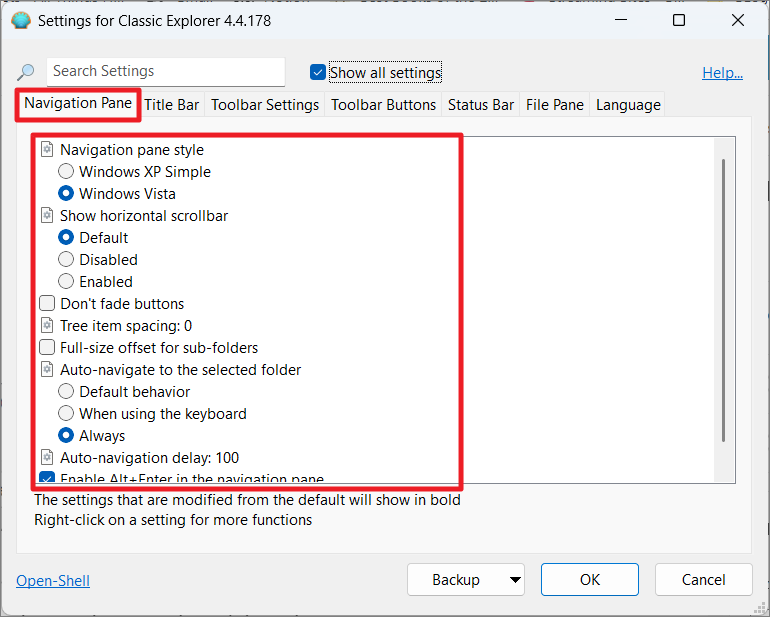Click Auto-navigation delay: 100 setting

[x=149, y=458]
